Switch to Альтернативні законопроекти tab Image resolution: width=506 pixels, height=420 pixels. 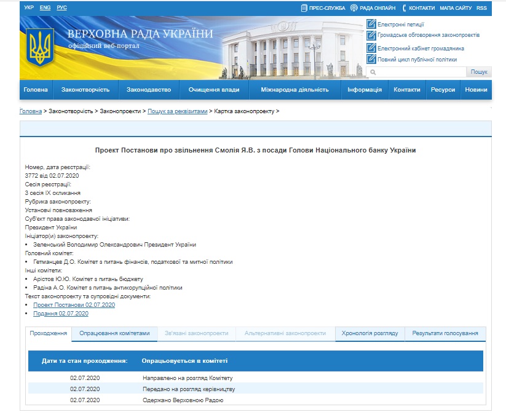tap(285, 333)
